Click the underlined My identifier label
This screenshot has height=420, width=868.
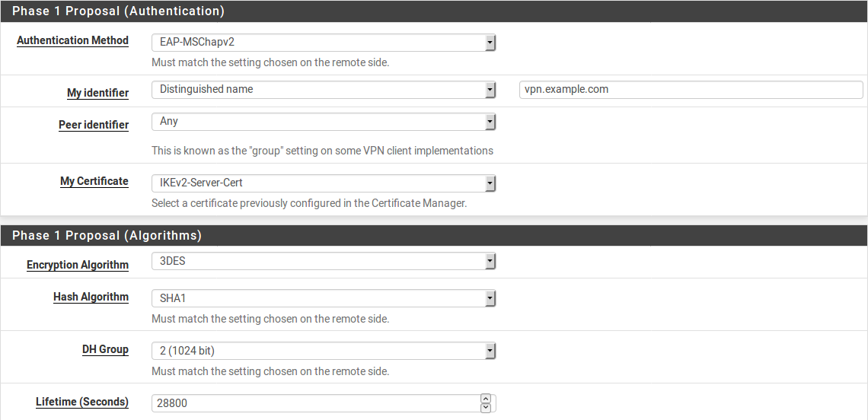[97, 93]
